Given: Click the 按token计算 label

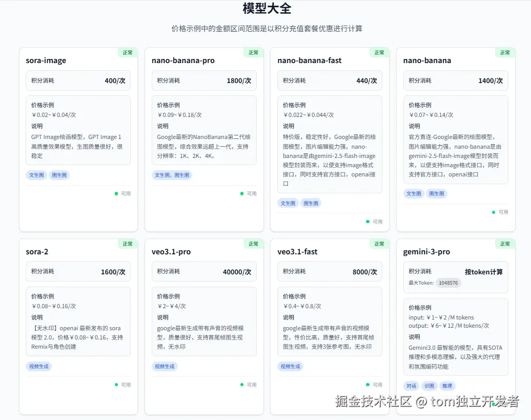Looking at the screenshot, I should (x=484, y=272).
